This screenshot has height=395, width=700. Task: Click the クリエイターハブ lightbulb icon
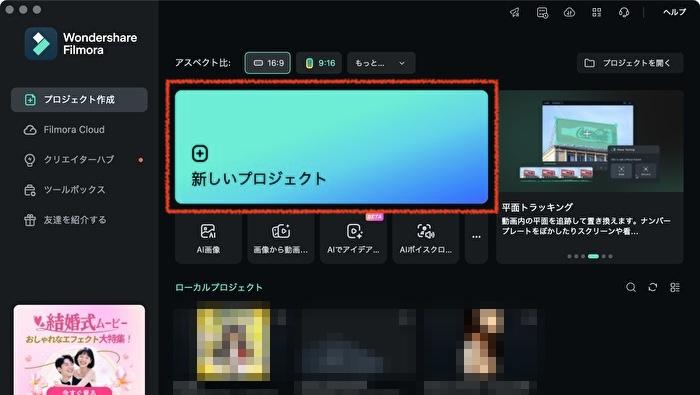pos(30,160)
